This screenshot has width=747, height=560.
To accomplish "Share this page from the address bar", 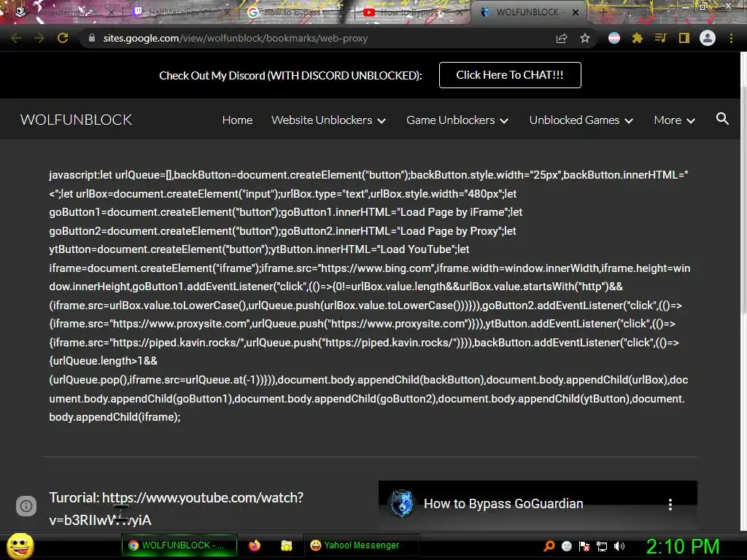I will pyautogui.click(x=562, y=38).
